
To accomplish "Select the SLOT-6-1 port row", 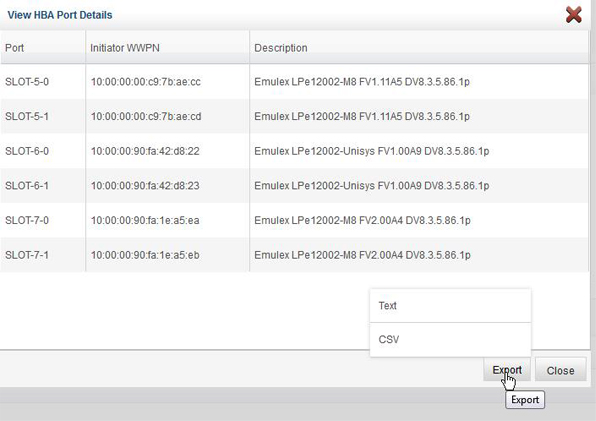I will [294, 186].
